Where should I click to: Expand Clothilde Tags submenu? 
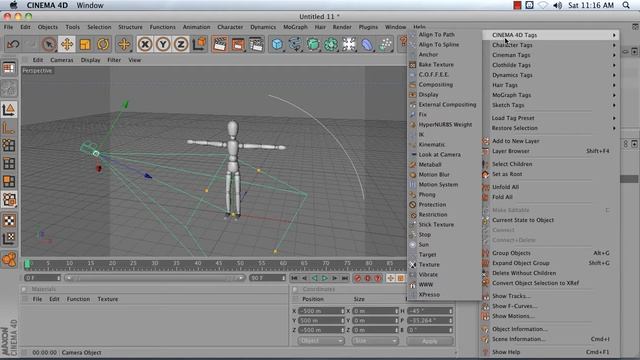pyautogui.click(x=551, y=65)
